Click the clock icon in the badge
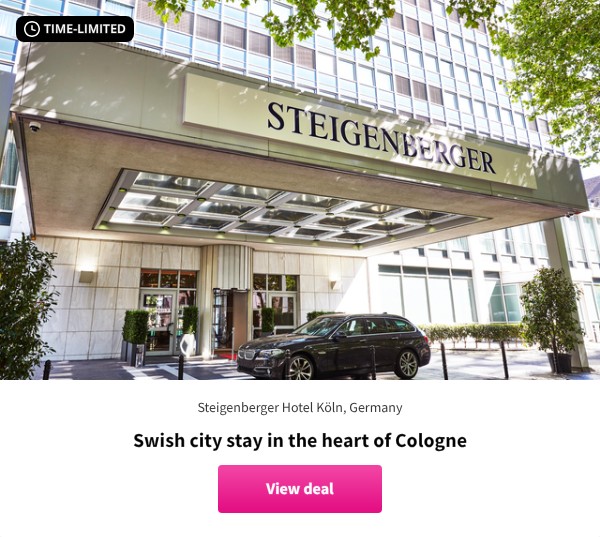 point(31,29)
